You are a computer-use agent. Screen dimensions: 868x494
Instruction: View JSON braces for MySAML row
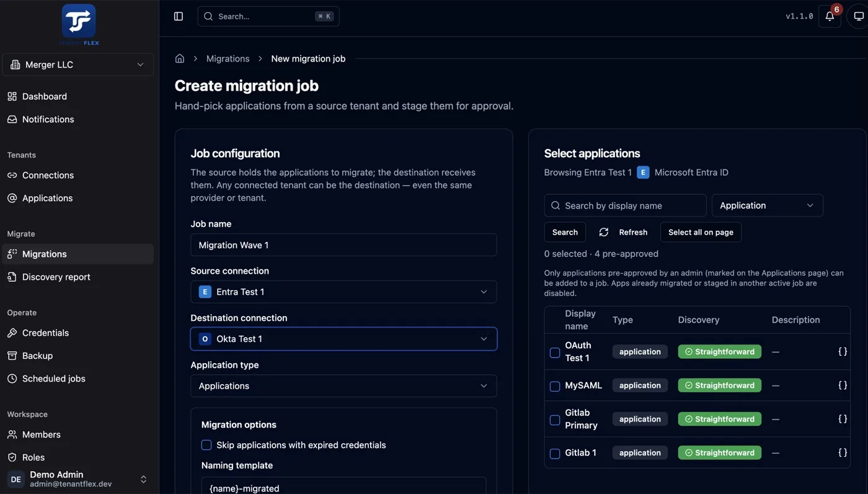843,385
